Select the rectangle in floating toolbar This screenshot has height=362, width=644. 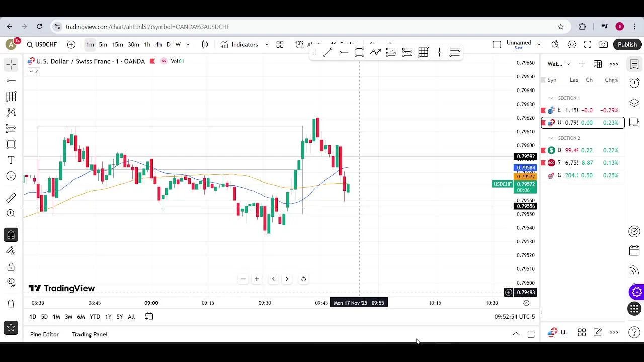[359, 52]
